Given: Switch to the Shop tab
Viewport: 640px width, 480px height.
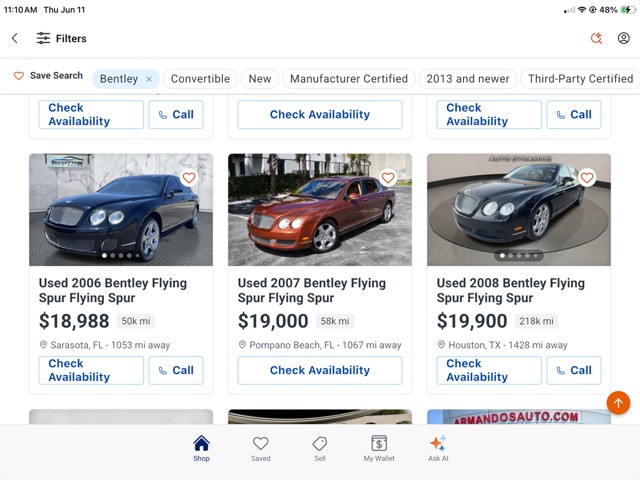Looking at the screenshot, I should coord(201,449).
